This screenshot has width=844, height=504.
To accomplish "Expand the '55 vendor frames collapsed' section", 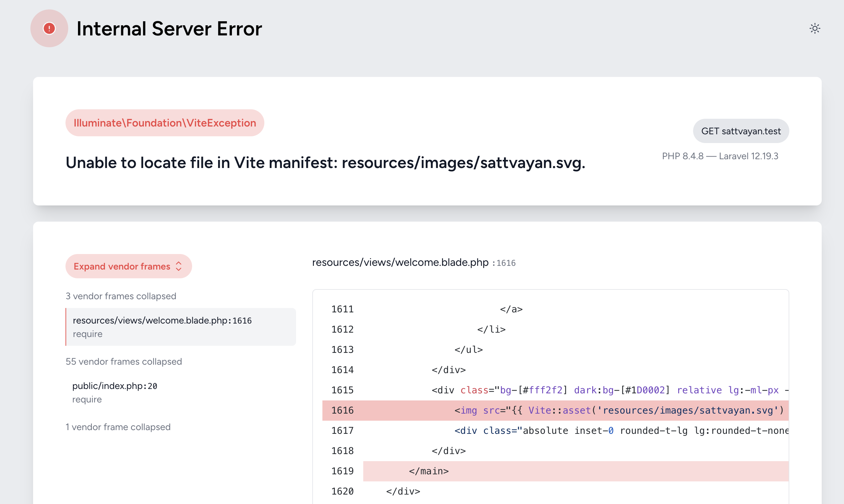I will point(124,362).
